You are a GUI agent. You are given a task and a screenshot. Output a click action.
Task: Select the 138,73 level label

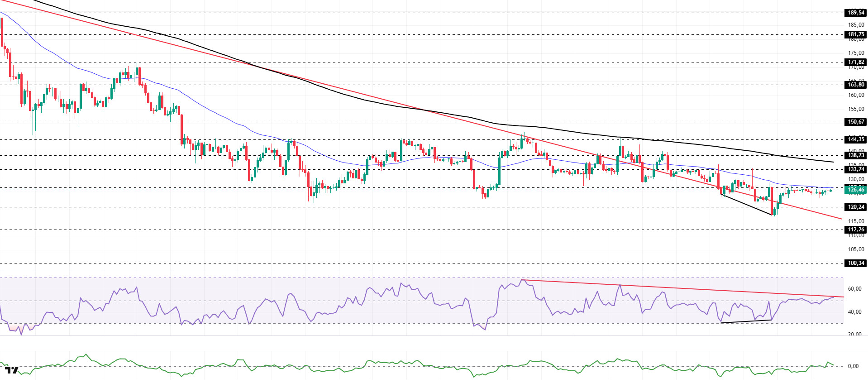(855, 155)
